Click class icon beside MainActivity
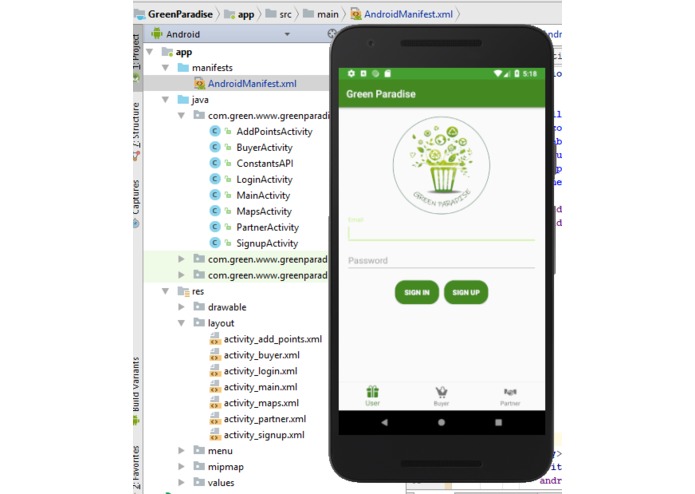The height and width of the screenshot is (494, 695). (x=215, y=195)
